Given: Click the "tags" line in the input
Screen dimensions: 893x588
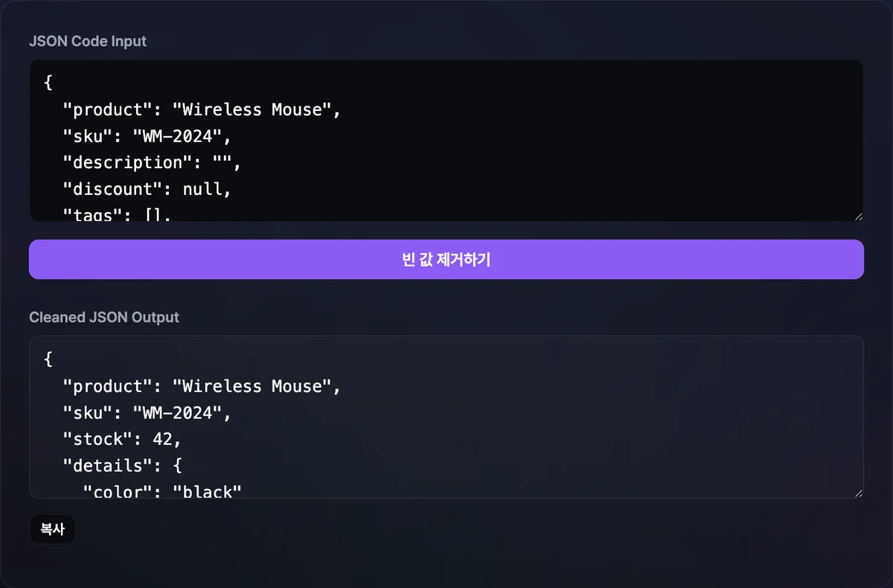Looking at the screenshot, I should (117, 215).
